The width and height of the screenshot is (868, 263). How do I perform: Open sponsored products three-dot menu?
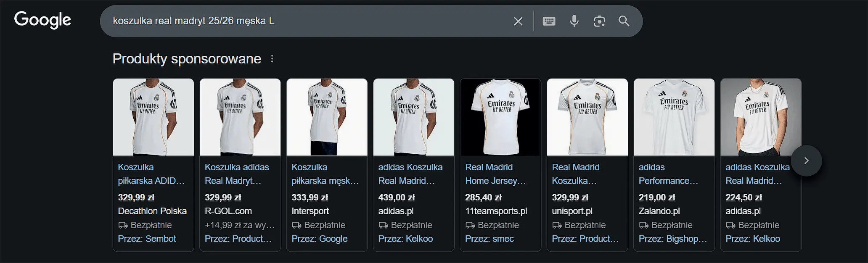click(x=272, y=59)
